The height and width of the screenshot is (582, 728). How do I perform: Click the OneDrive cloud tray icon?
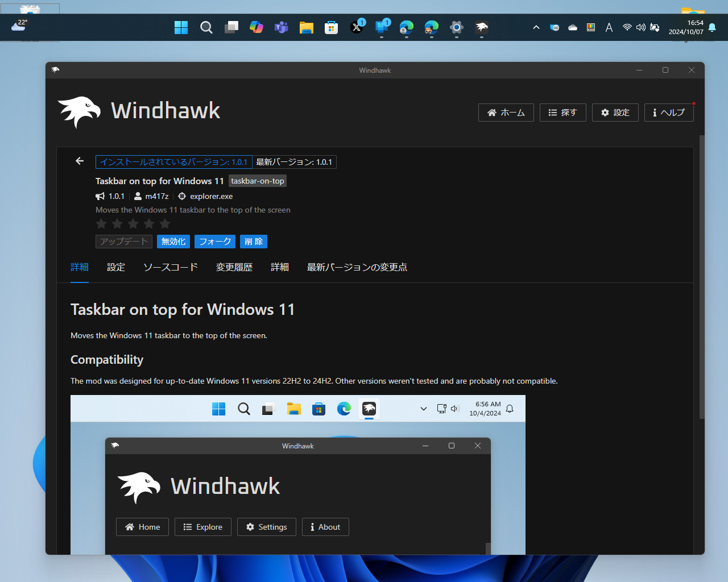[573, 27]
